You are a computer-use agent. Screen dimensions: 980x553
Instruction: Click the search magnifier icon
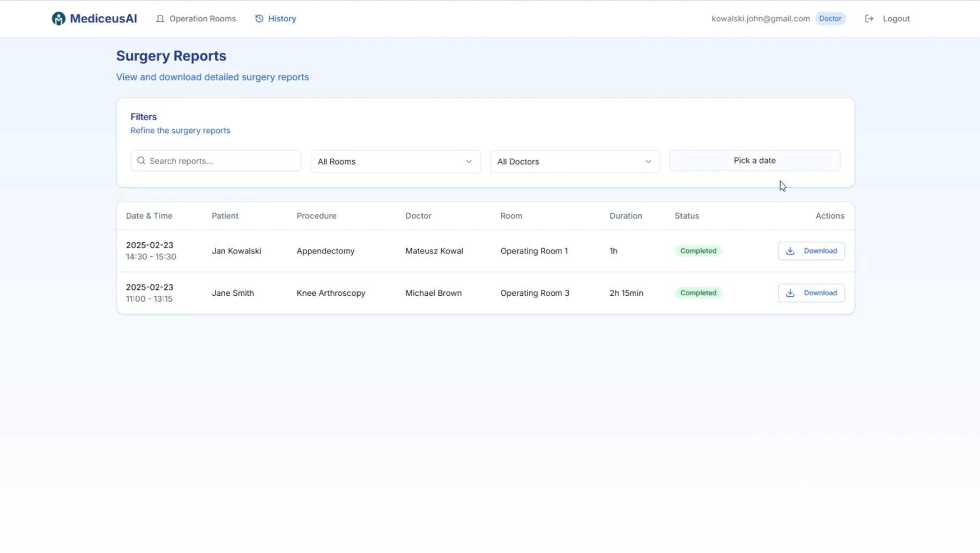pyautogui.click(x=141, y=161)
